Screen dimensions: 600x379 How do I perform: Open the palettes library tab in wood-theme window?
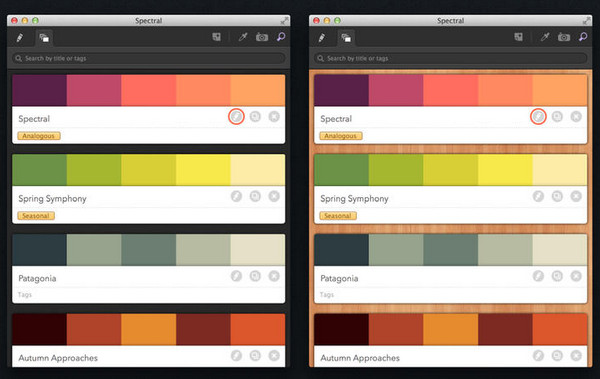pyautogui.click(x=346, y=38)
